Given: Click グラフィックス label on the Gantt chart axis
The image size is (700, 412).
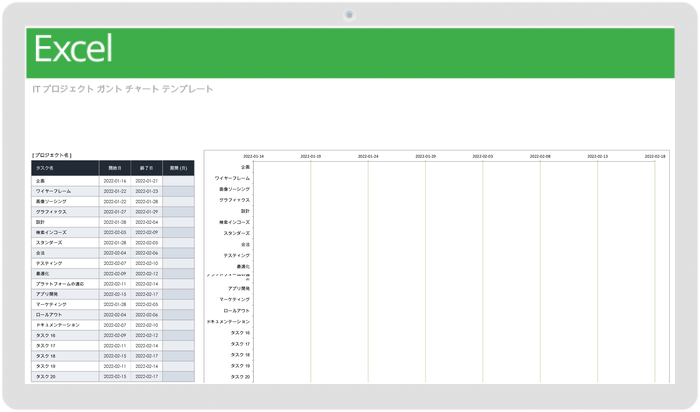Looking at the screenshot, I should 234,200.
